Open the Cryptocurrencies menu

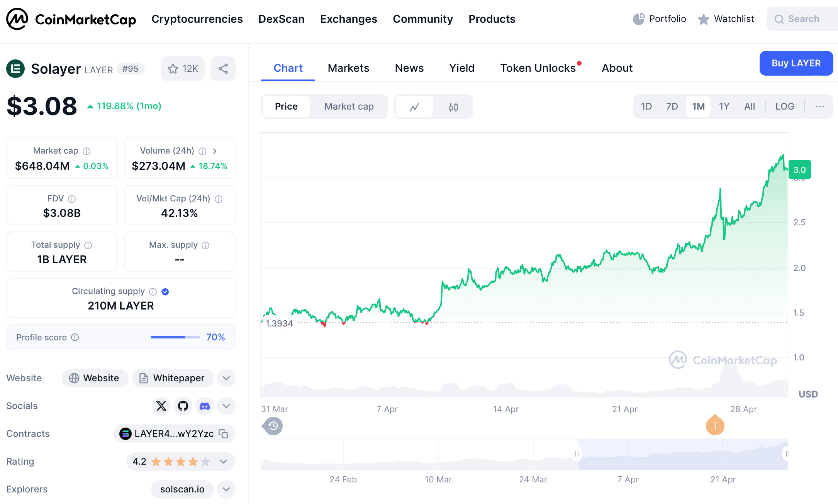click(x=197, y=19)
